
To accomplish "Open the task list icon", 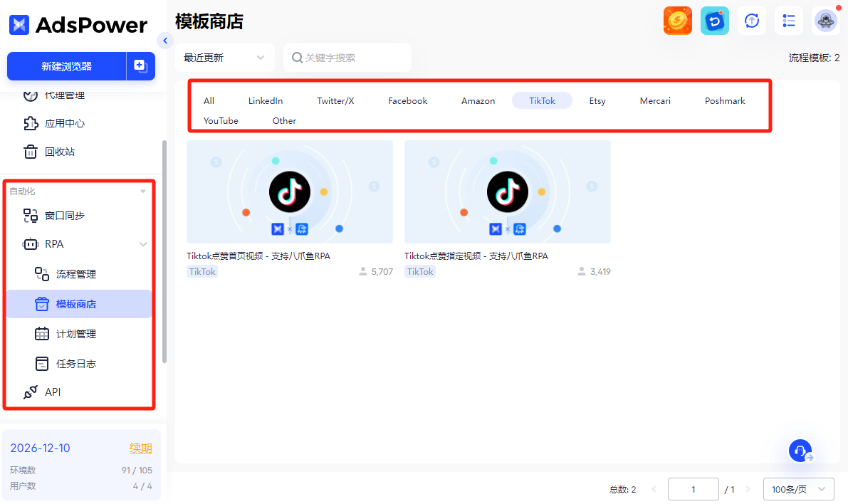I will coord(788,21).
